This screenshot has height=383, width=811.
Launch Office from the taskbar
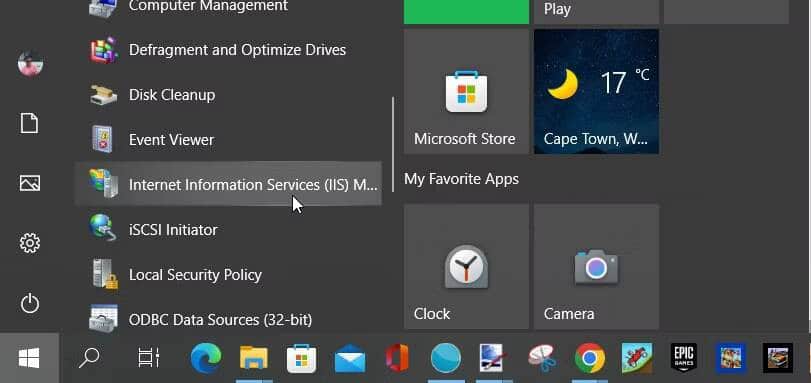(x=397, y=358)
